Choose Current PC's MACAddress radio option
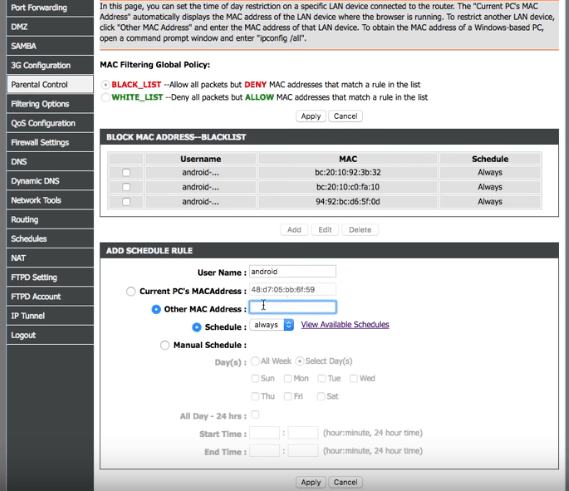Screen dimensions: 569x491 coord(131,291)
